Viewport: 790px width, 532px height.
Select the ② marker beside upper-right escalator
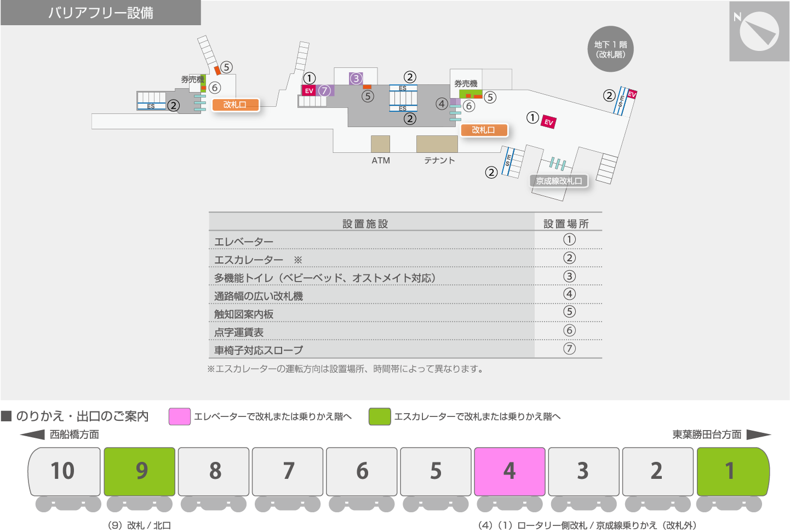pyautogui.click(x=609, y=95)
